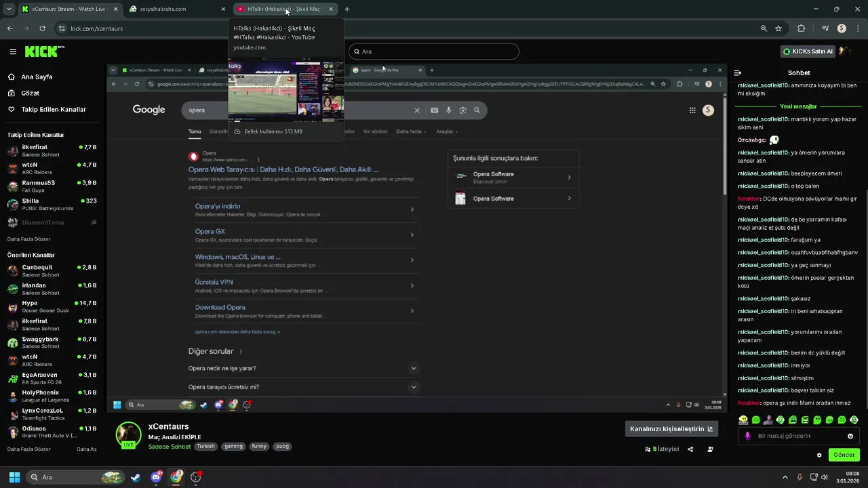The image size is (868, 488).
Task: Switch to sosyalhalisaha.com tab
Action: [176, 9]
